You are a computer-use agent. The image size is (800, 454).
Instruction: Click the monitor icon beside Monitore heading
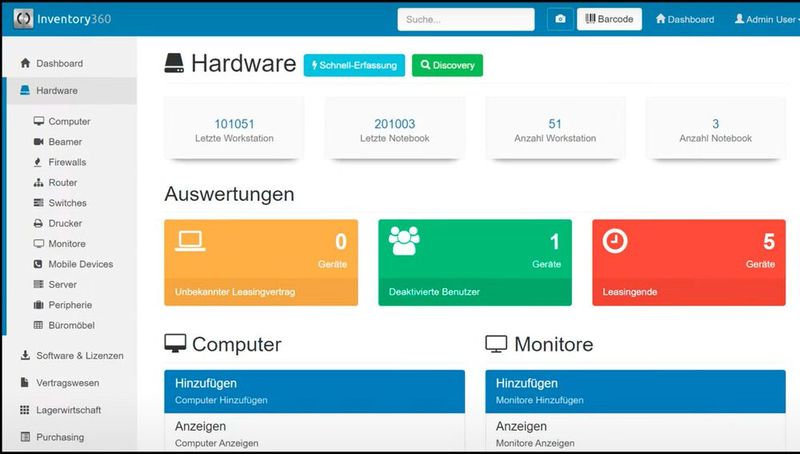tap(496, 344)
